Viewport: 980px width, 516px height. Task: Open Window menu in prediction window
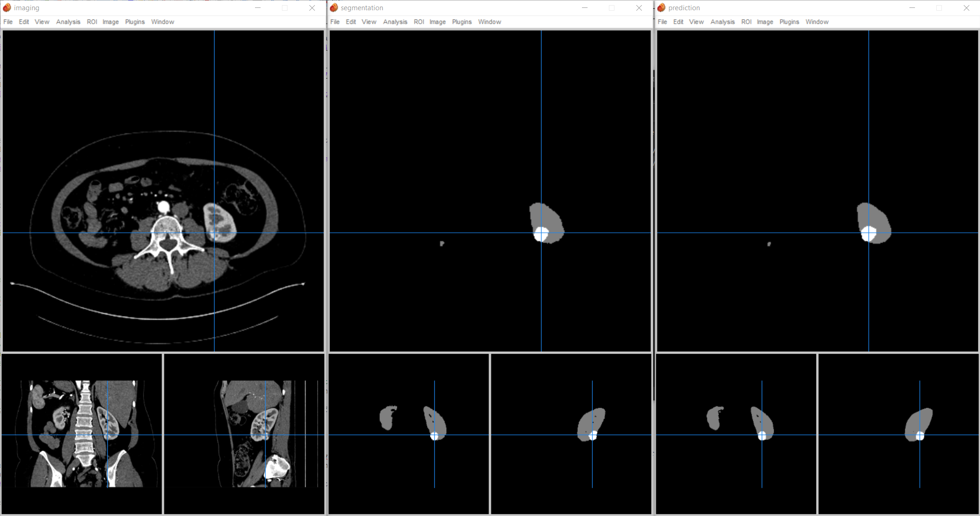(817, 22)
